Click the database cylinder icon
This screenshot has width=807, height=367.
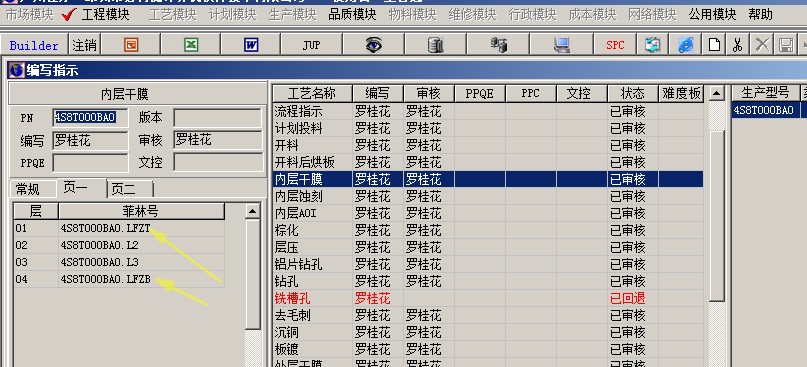point(435,45)
